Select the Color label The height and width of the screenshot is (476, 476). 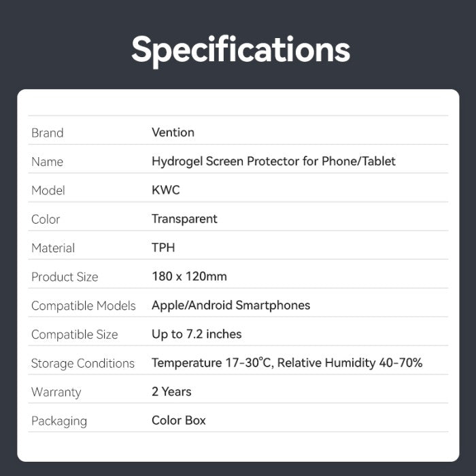click(x=46, y=220)
